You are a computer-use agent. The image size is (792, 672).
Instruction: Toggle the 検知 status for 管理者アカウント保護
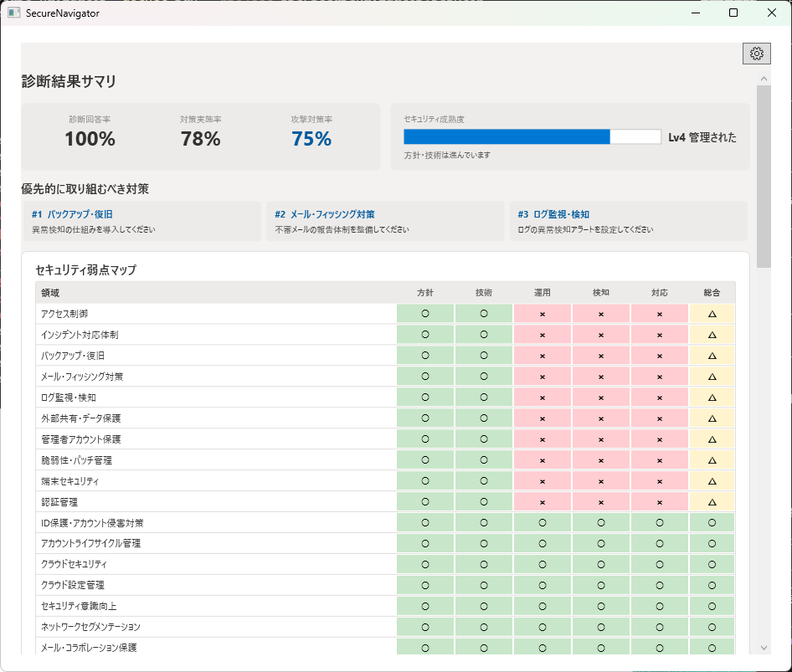tap(600, 438)
